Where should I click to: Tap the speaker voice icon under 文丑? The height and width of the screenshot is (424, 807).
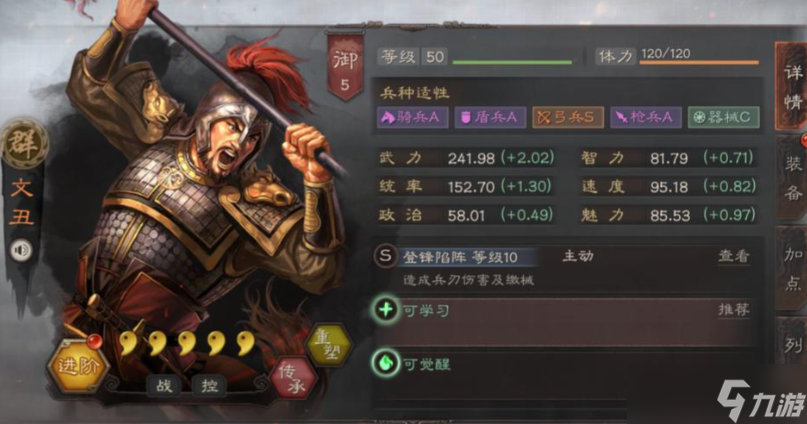click(21, 250)
